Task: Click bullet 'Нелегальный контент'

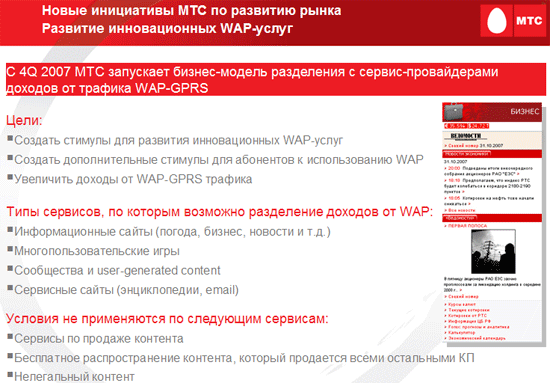Action: pos(74,377)
